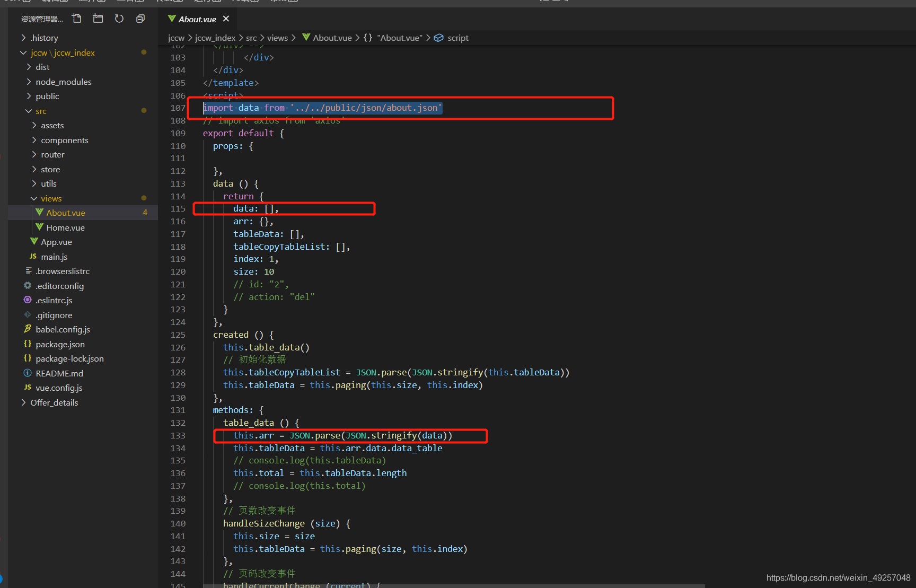Click the Vue icon in the breadcrumb
This screenshot has width=916, height=588.
[306, 37]
